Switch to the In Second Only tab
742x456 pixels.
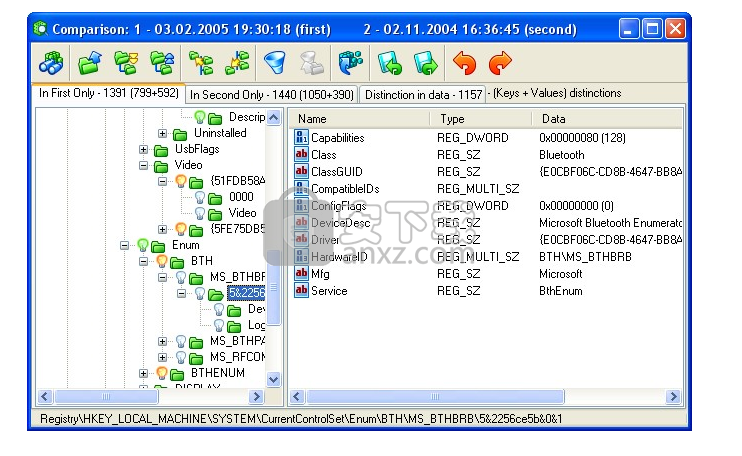(x=271, y=94)
